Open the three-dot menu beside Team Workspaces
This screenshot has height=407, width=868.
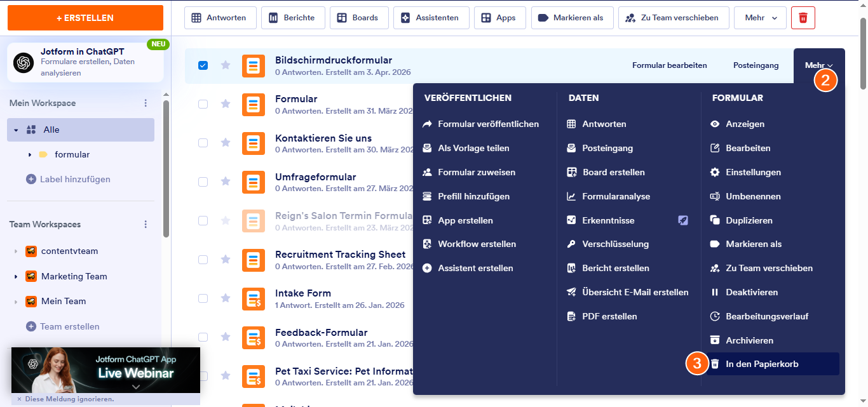coord(146,224)
